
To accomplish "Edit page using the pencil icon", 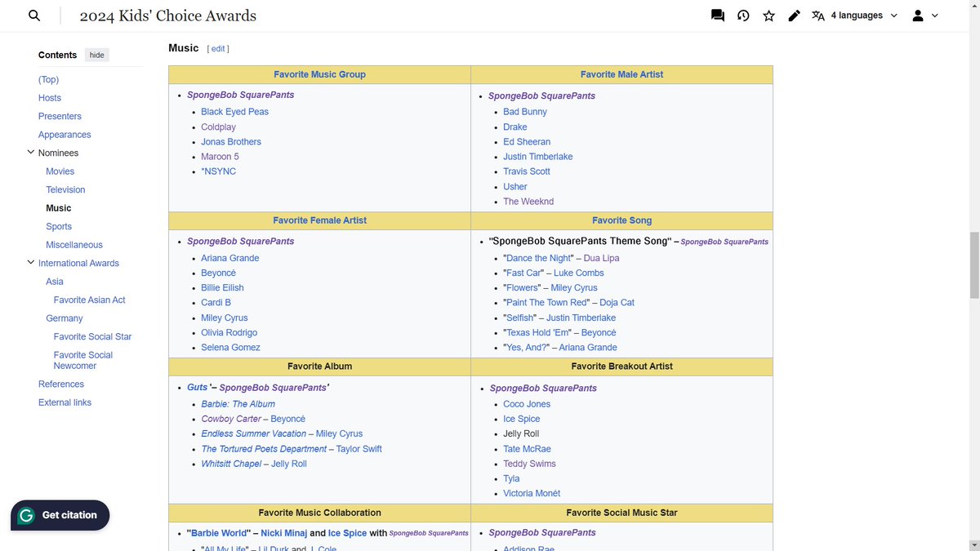I will coord(794,16).
